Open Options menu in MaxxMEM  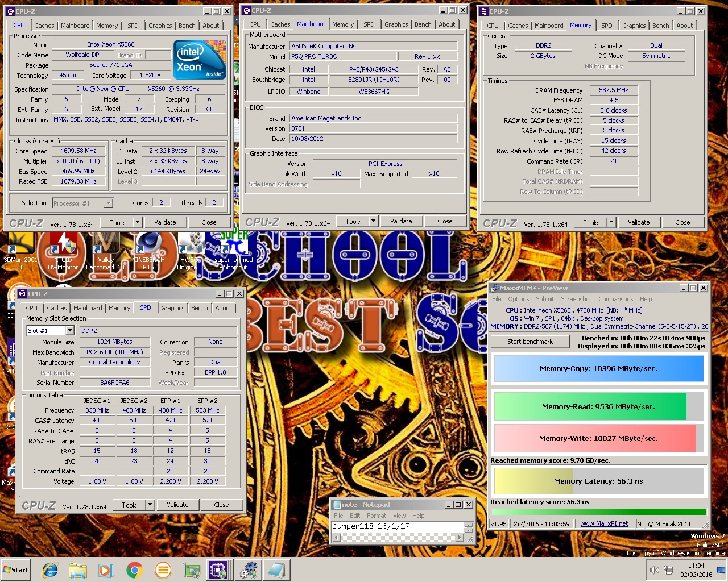[518, 299]
